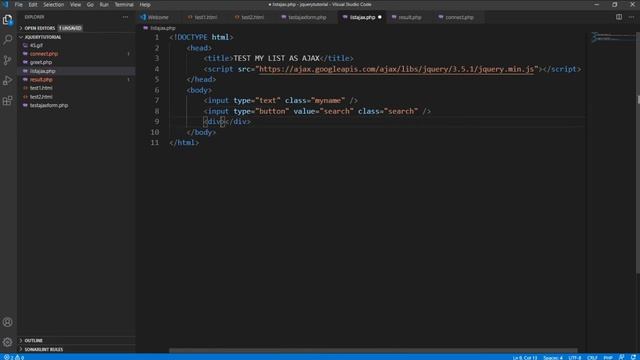Click the Spaces: 4 indentation status
Screen dimensions: 640x360
553,358
